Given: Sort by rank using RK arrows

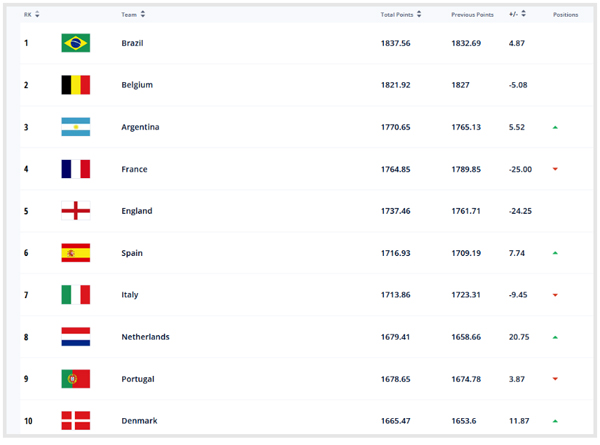Looking at the screenshot, I should pos(37,15).
